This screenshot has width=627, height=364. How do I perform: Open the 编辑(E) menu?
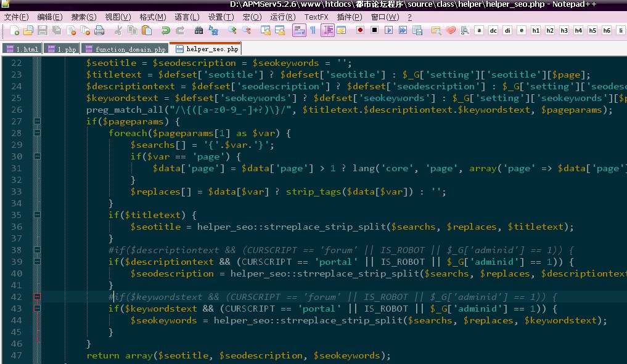pos(49,17)
